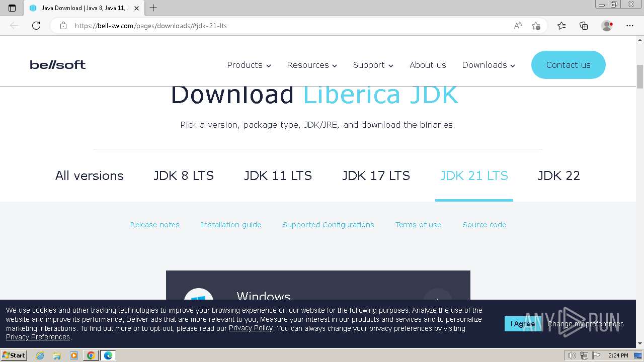Add this page to favorites
Image resolution: width=644 pixels, height=362 pixels.
pos(536,26)
